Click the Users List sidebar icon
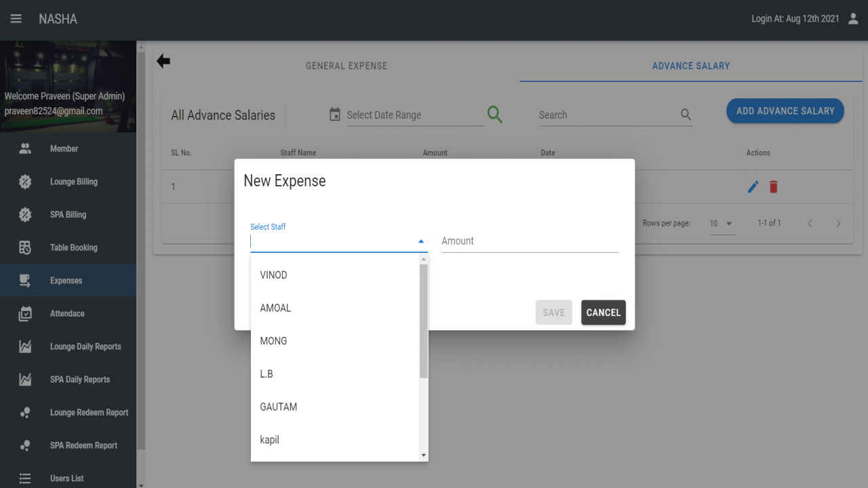Screen dimensions: 868x488 click(x=25, y=479)
